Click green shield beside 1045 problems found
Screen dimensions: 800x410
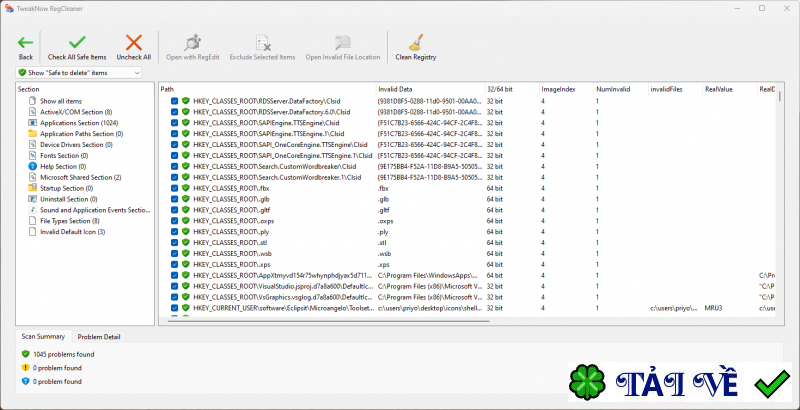26,354
